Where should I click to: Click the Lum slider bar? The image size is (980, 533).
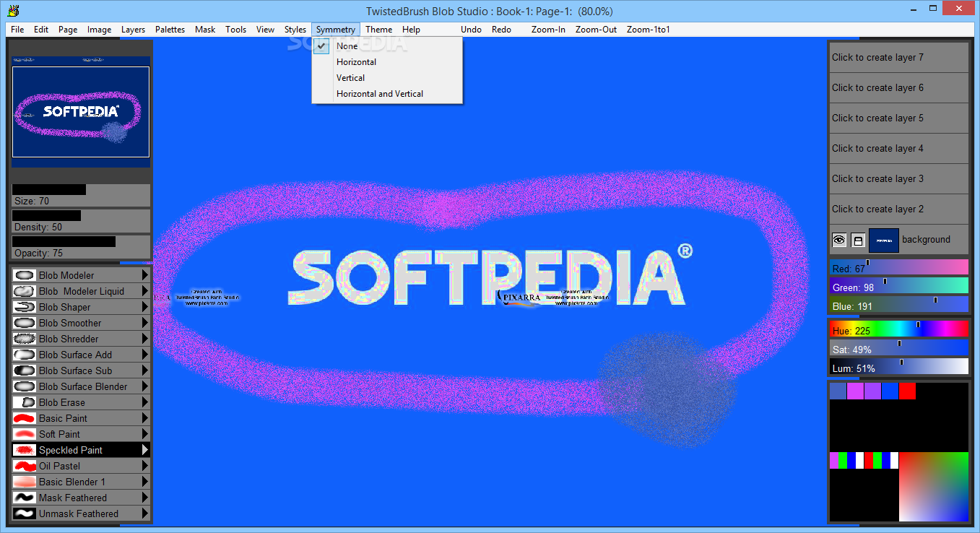coord(899,367)
